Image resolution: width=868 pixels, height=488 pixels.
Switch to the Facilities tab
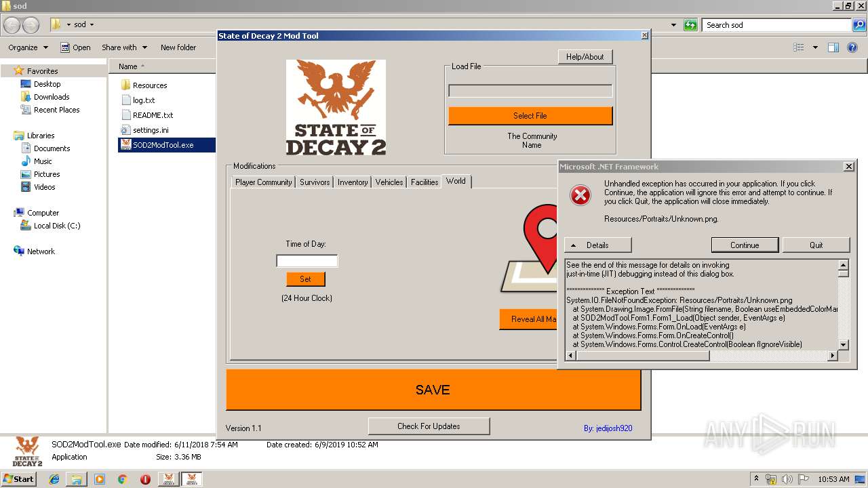point(425,182)
